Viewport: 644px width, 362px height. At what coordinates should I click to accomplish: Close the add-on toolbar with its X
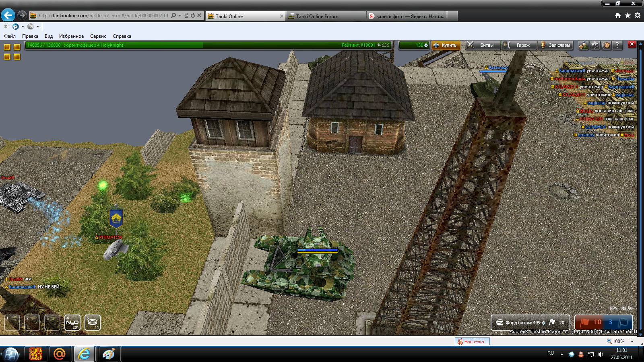click(6, 27)
